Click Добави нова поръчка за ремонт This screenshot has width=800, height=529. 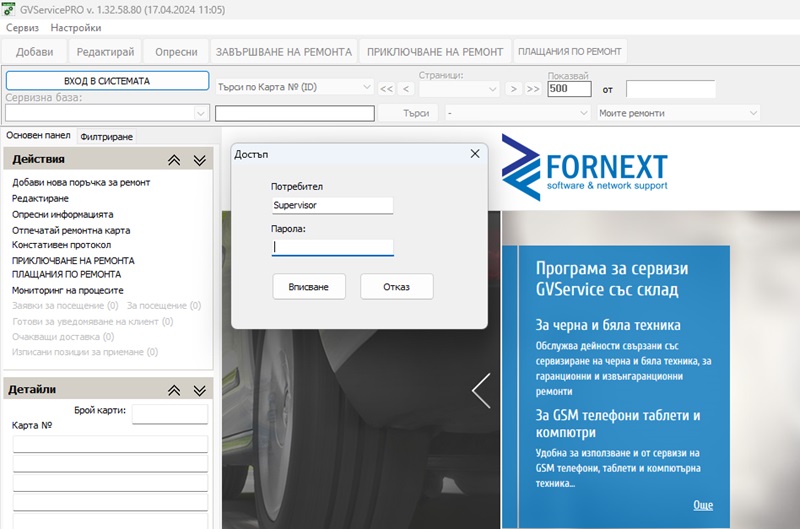81,182
